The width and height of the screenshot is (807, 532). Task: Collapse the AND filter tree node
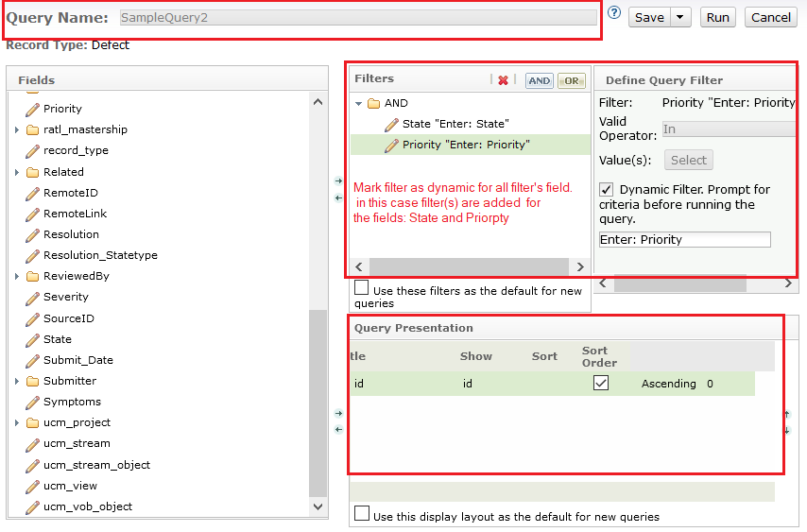click(x=358, y=103)
